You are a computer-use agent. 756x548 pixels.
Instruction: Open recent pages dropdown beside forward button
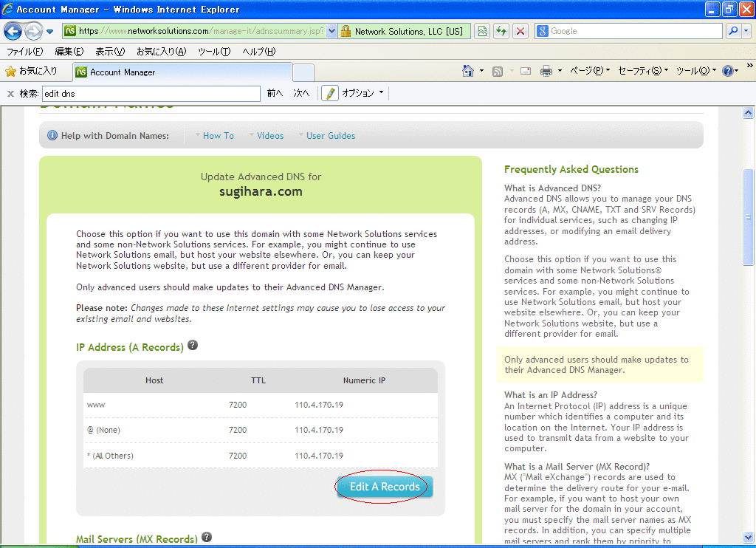pyautogui.click(x=50, y=32)
